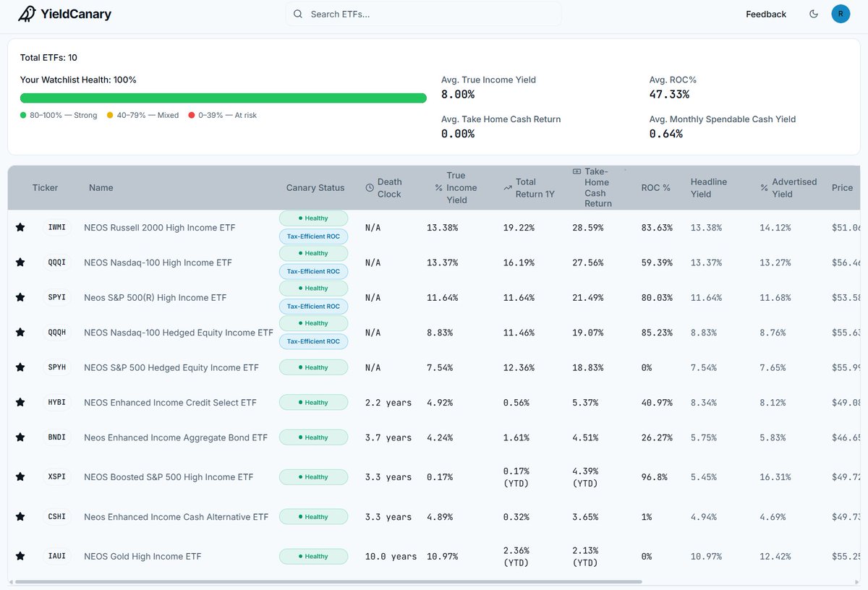The image size is (868, 590).
Task: Click the search magnifier icon
Action: pos(298,14)
